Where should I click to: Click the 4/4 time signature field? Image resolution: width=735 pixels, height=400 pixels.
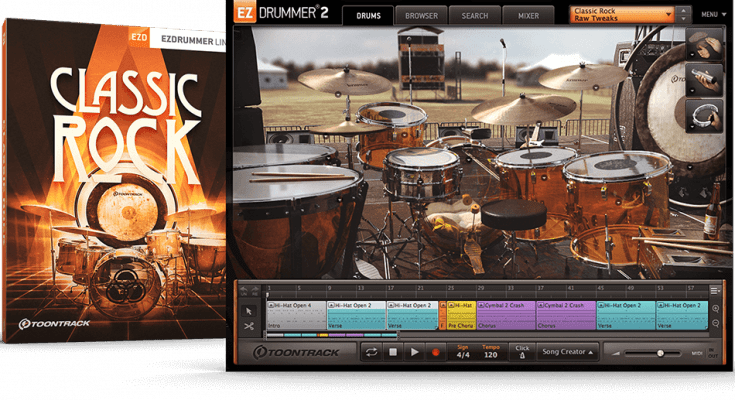tap(460, 354)
